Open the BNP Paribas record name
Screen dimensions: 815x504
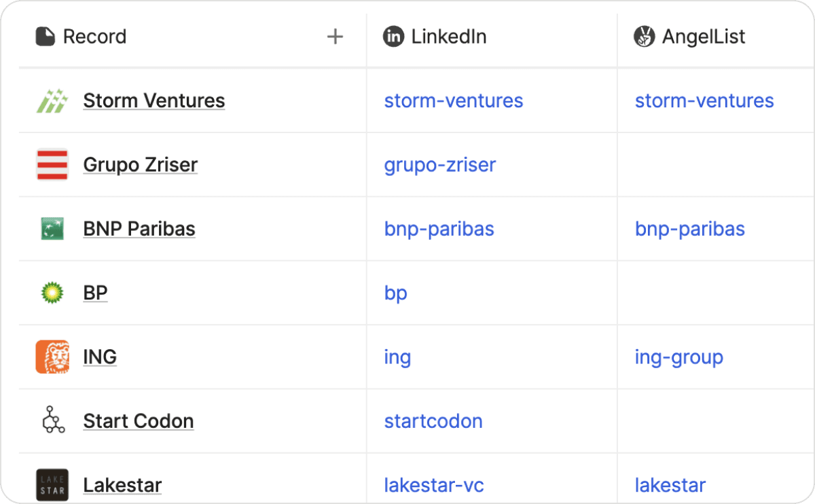[x=139, y=229]
